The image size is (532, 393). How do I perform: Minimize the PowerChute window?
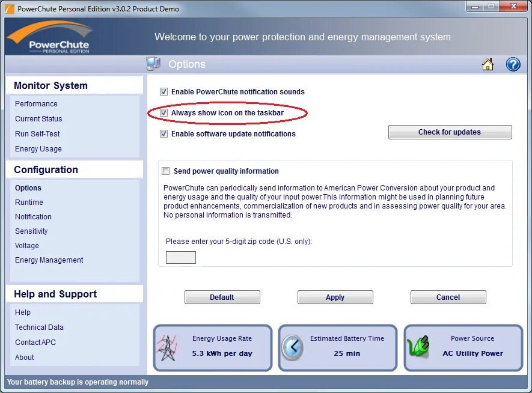[475, 6]
